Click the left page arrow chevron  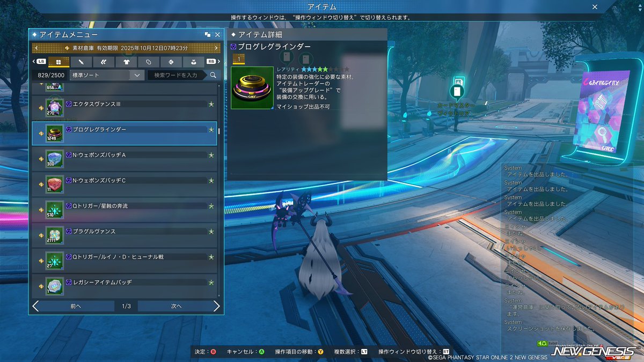pyautogui.click(x=35, y=306)
